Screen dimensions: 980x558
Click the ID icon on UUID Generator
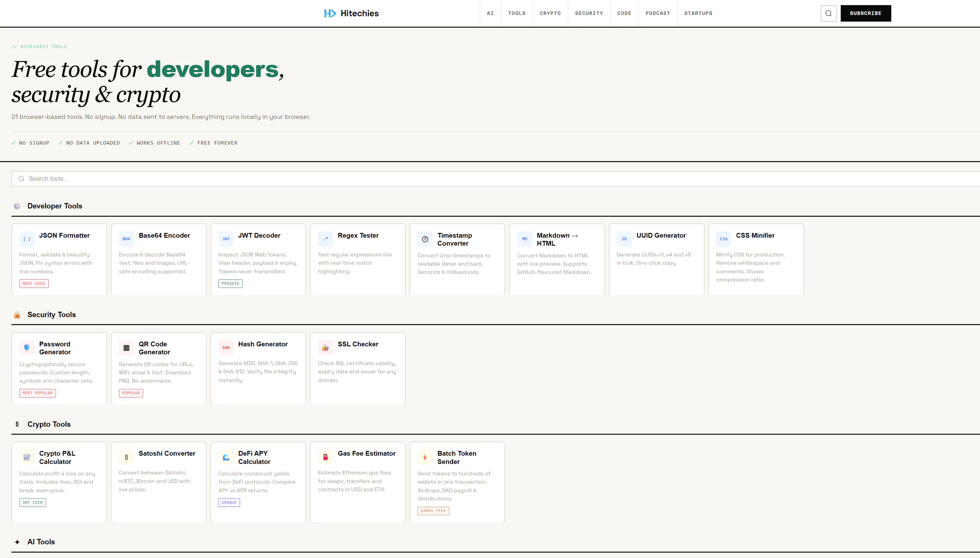pyautogui.click(x=624, y=239)
